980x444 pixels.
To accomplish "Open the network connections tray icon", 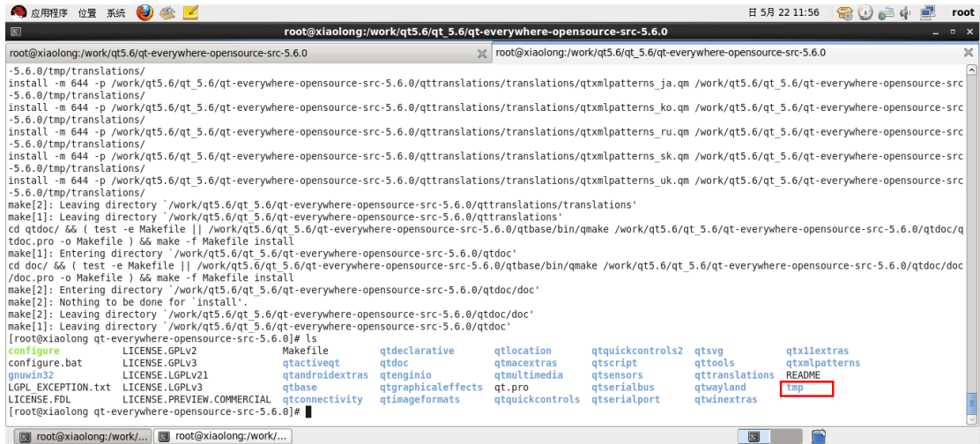I will point(927,12).
